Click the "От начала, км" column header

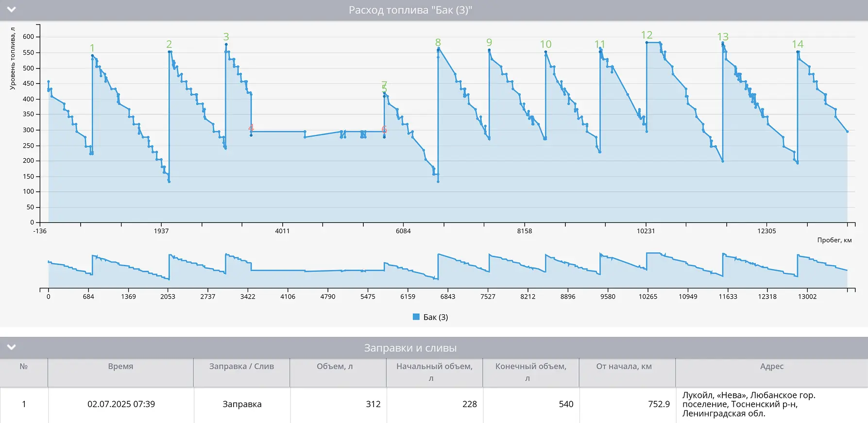tap(624, 367)
